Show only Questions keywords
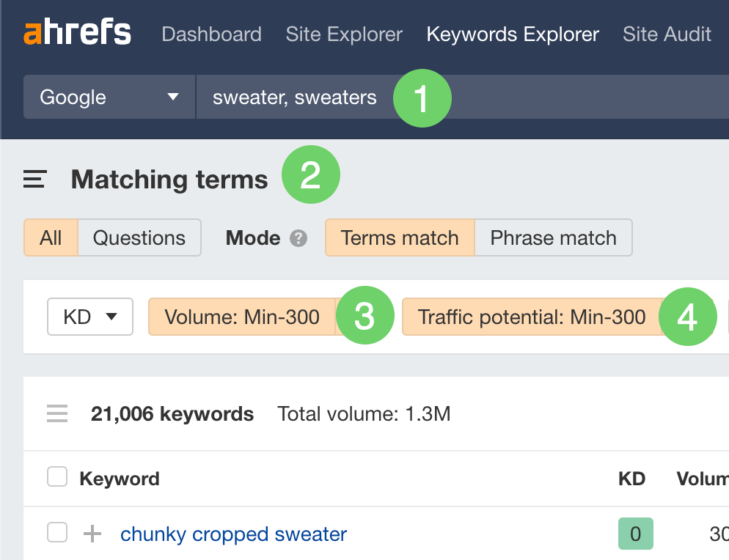Screen dimensions: 729x560 (x=139, y=238)
